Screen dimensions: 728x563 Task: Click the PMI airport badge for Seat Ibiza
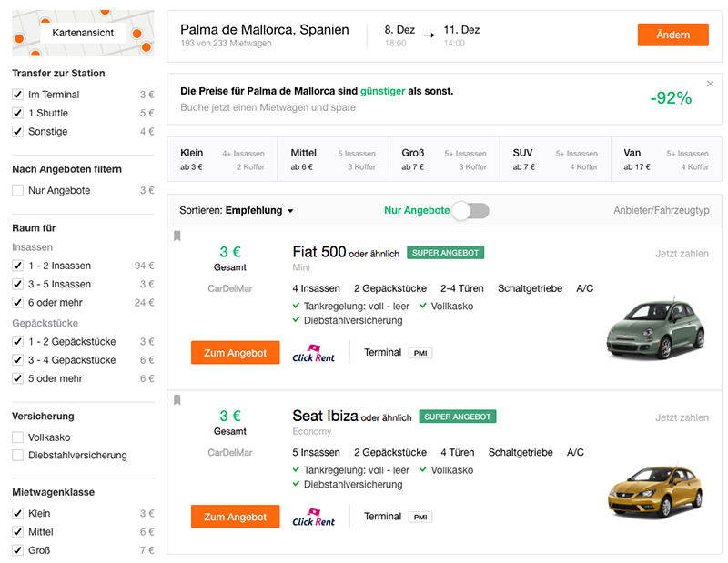tap(420, 517)
